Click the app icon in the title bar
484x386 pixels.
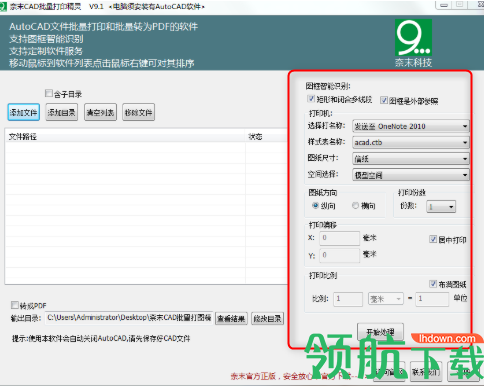click(3, 7)
